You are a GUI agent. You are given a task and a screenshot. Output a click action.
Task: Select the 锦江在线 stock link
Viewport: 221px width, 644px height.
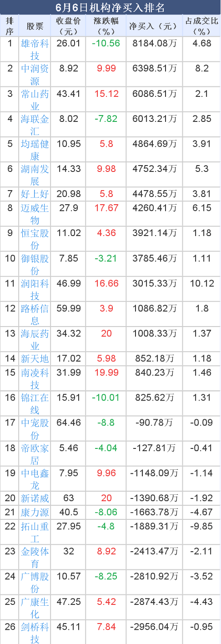(35, 403)
